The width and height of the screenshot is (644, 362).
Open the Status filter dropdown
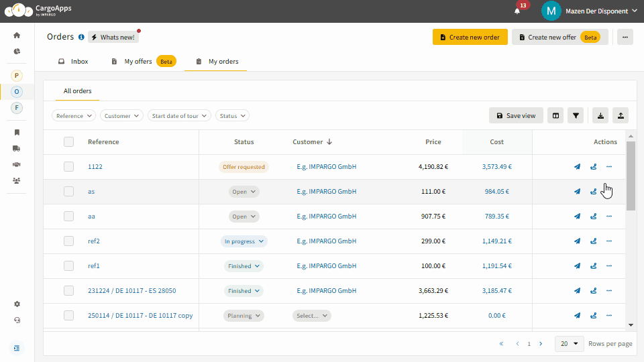point(233,116)
